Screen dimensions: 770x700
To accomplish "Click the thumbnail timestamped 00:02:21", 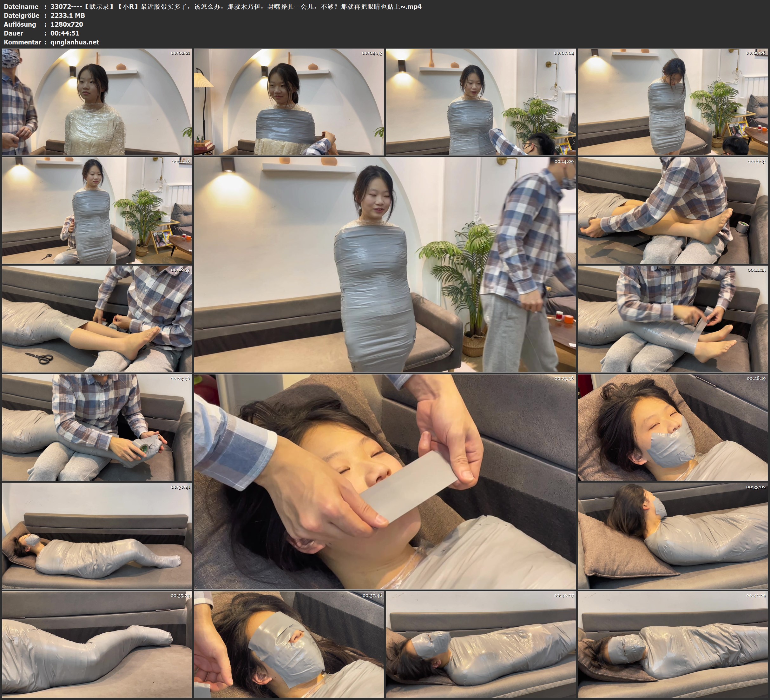I will [97, 102].
